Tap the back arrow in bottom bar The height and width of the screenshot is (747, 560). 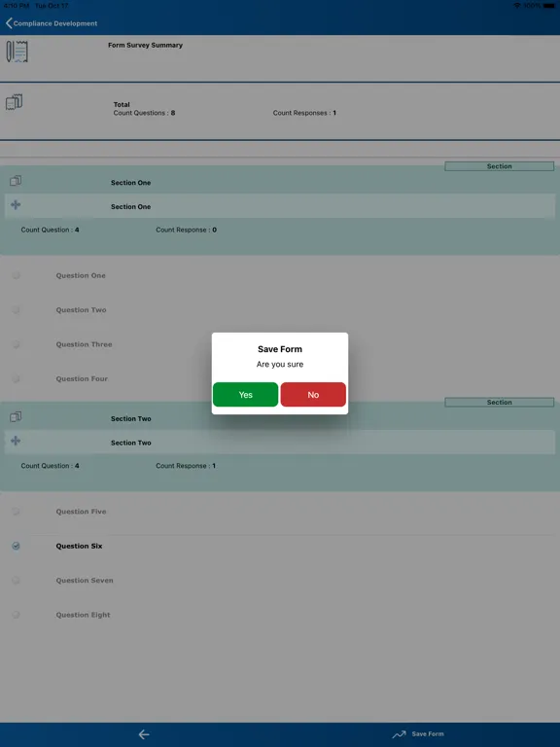[144, 734]
